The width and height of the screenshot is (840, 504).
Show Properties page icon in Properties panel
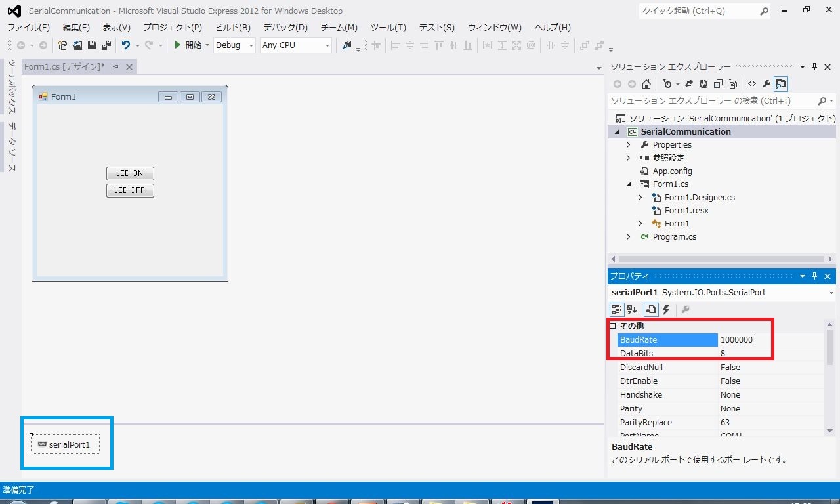[651, 310]
